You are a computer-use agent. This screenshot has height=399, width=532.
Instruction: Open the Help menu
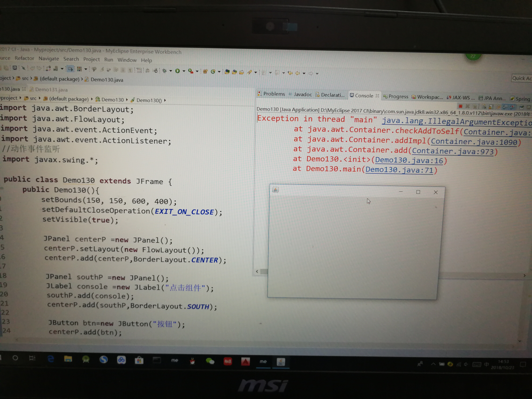[x=146, y=60]
